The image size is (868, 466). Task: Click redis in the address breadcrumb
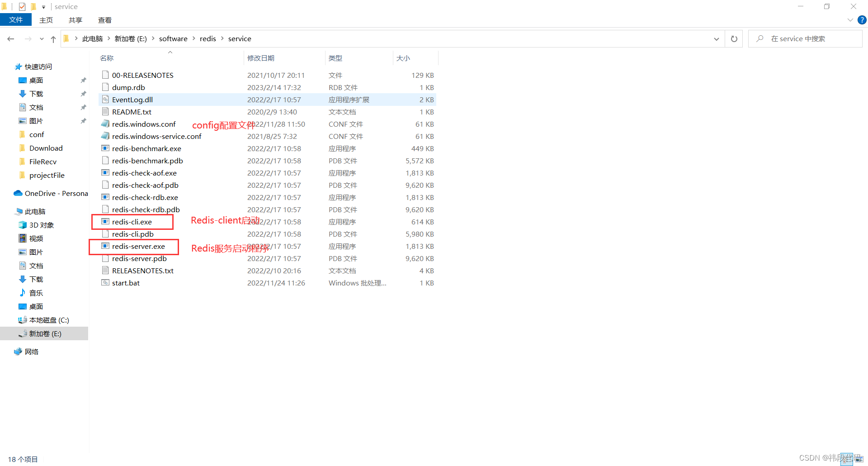(x=208, y=39)
